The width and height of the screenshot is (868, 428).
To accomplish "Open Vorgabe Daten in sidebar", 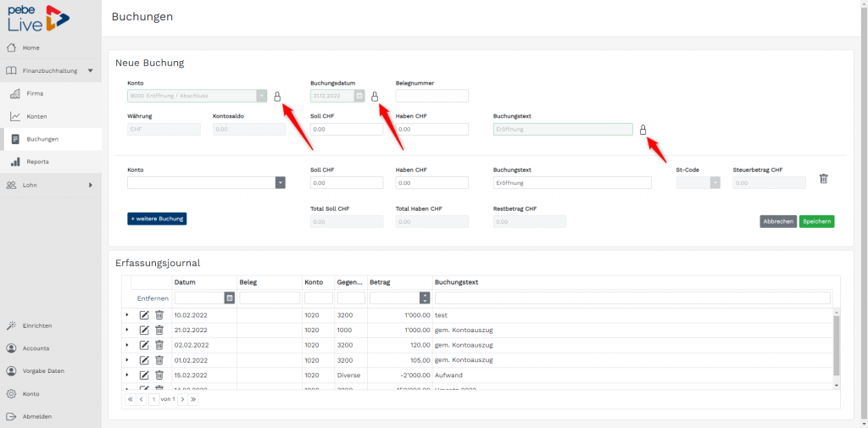I will [x=43, y=371].
